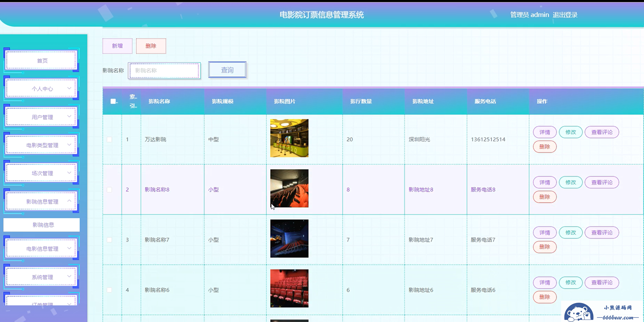Open the 系统管理 sidebar menu
644x322 pixels.
(x=41, y=277)
